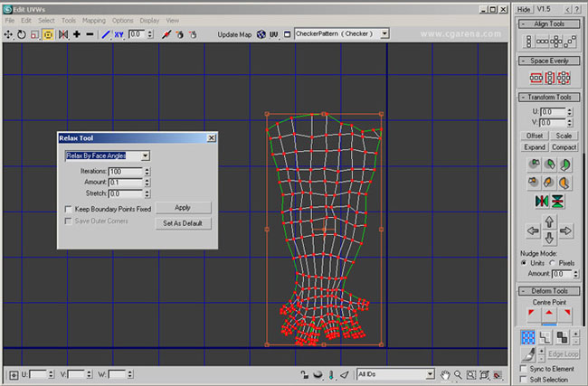Screen dimensions: 588x386
Task: Click the paint brush selection icon
Action: 529,354
